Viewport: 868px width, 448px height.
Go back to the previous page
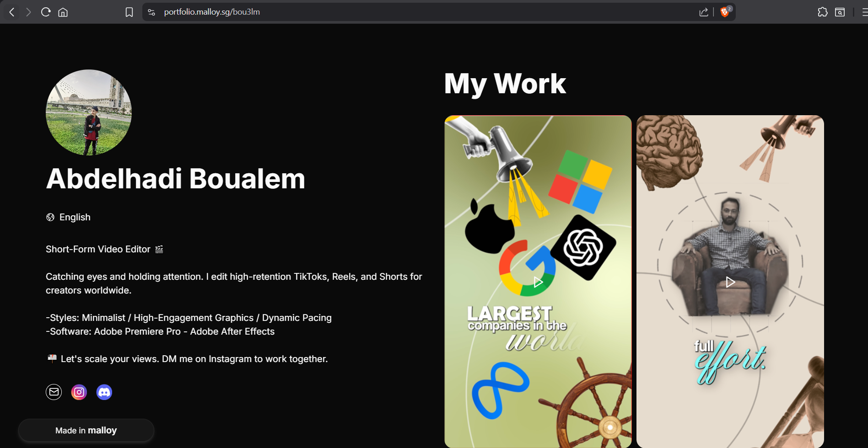12,12
